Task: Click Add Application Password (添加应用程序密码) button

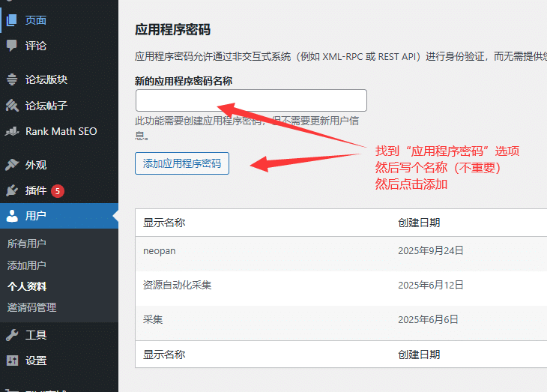Action: click(182, 163)
